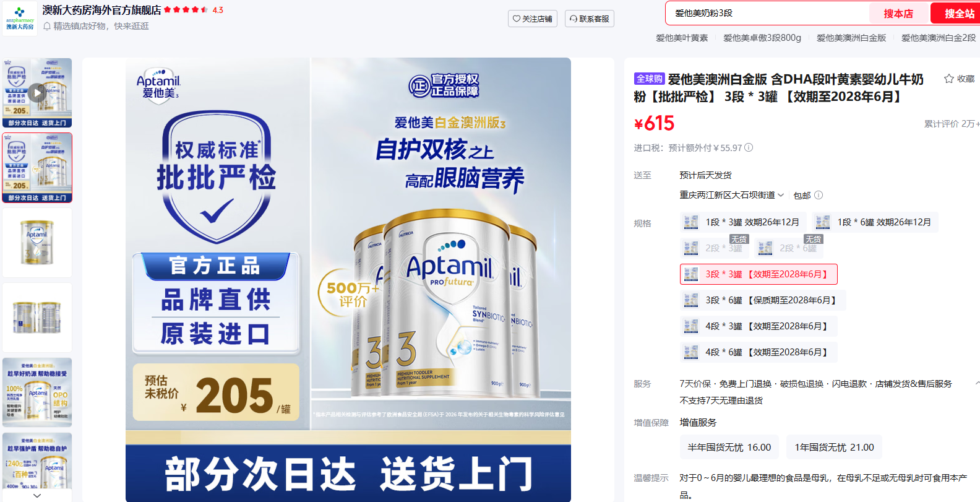Choose out-of-stock spec 2段 * 6罐
980x502 pixels.
[x=788, y=248]
